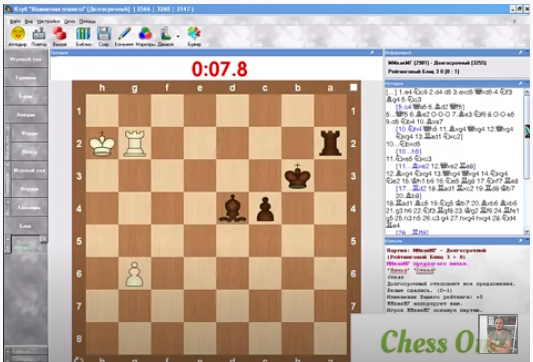Viewport: 533px width, 362px height.
Task: Click the yellow smiley applaud icon
Action: click(18, 34)
